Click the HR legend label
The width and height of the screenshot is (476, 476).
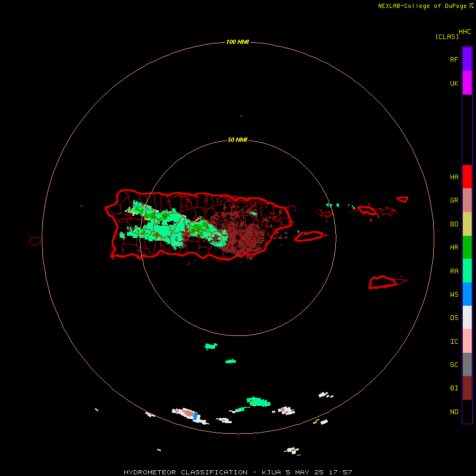(454, 248)
